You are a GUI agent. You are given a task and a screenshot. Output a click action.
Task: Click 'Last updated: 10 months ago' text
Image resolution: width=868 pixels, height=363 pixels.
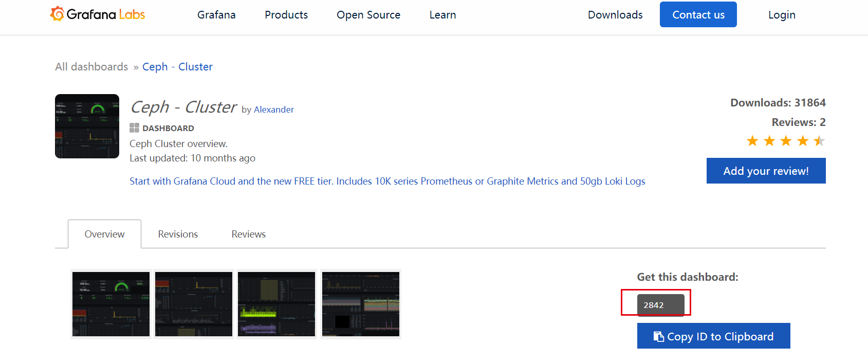pyautogui.click(x=192, y=158)
